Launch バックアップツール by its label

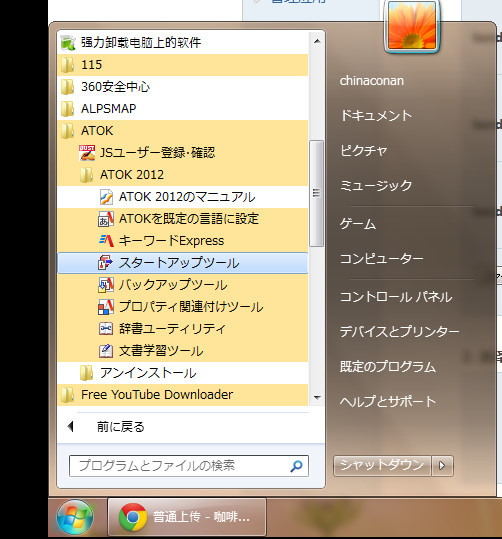[x=173, y=285]
